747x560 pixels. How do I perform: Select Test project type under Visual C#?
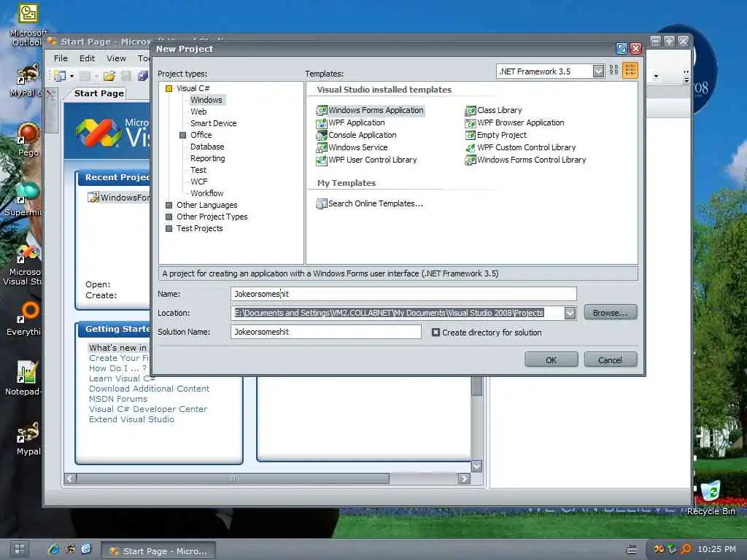click(x=198, y=170)
